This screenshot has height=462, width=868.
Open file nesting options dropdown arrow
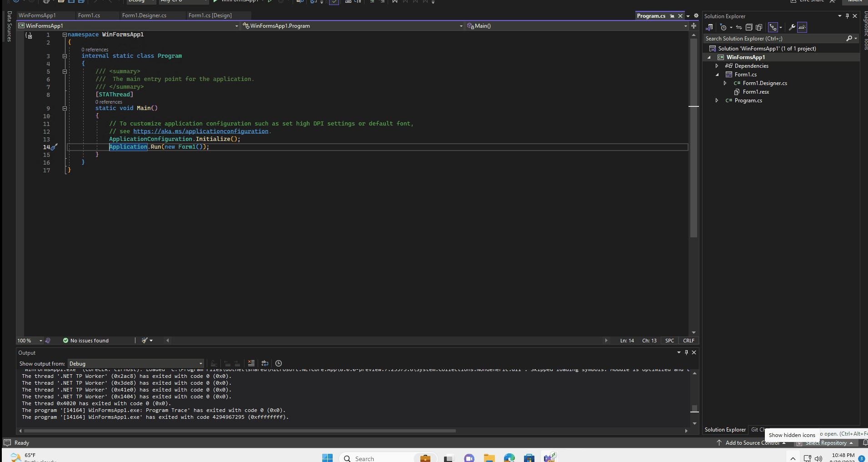(x=781, y=27)
